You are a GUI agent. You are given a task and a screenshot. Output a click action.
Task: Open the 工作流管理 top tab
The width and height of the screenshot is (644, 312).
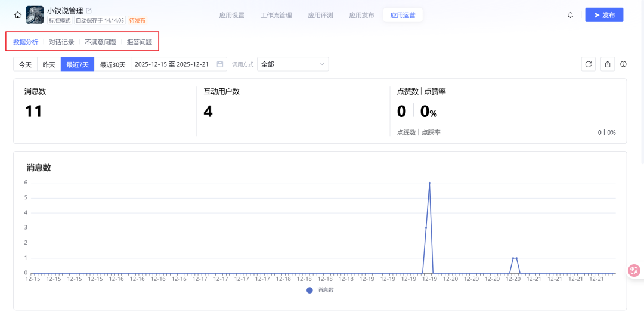[x=276, y=15]
